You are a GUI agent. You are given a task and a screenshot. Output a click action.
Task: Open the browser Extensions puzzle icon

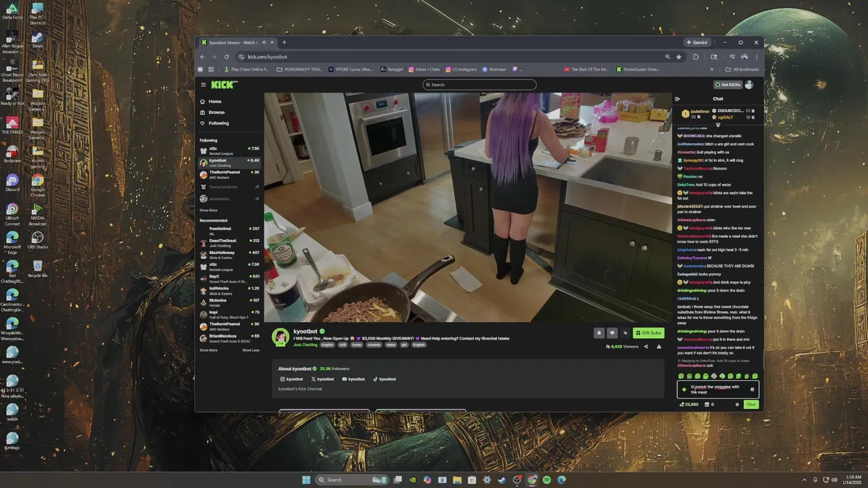[x=696, y=57]
